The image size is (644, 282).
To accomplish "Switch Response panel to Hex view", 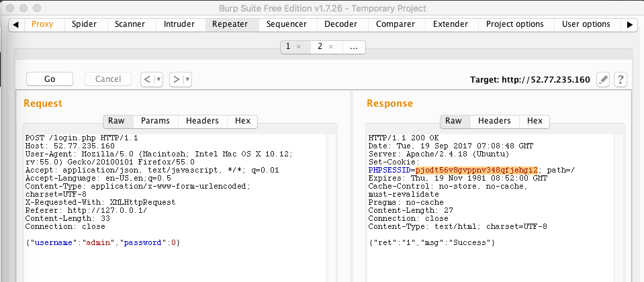I will click(535, 121).
